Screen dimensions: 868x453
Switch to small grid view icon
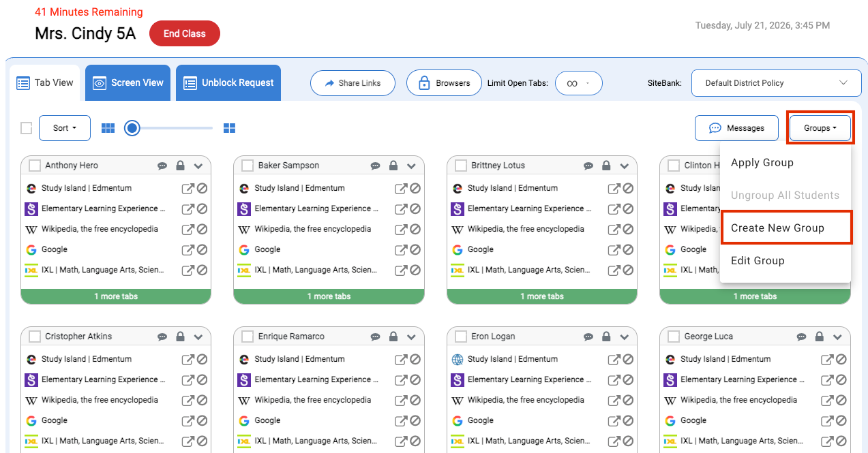[108, 128]
